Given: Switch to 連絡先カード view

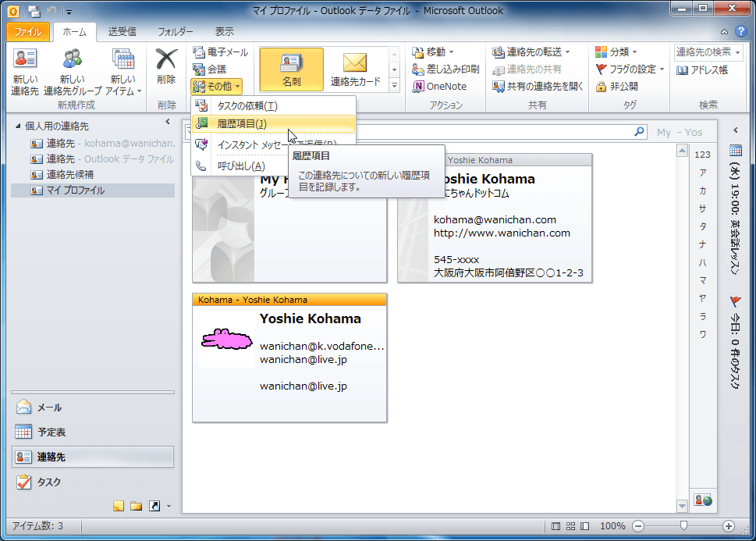Looking at the screenshot, I should [355, 69].
